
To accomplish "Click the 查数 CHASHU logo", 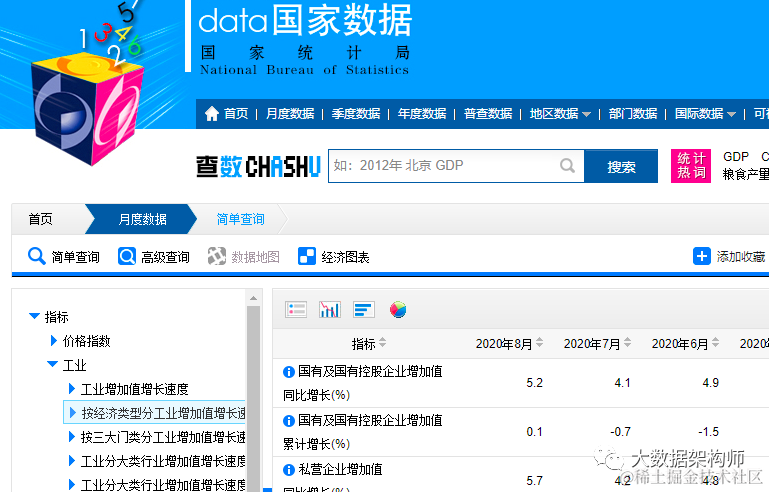I will 258,166.
